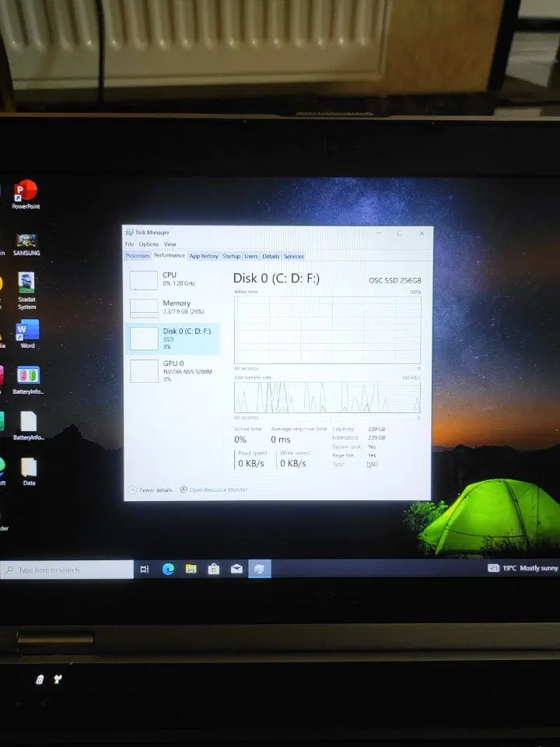Select the CPU 0% 1.20 GHz entry

[173, 279]
